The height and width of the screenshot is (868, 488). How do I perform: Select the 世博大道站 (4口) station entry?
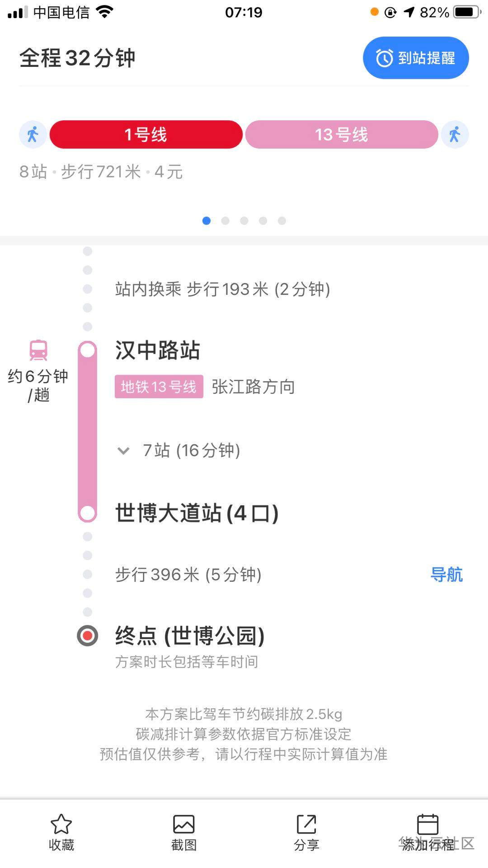click(x=197, y=513)
